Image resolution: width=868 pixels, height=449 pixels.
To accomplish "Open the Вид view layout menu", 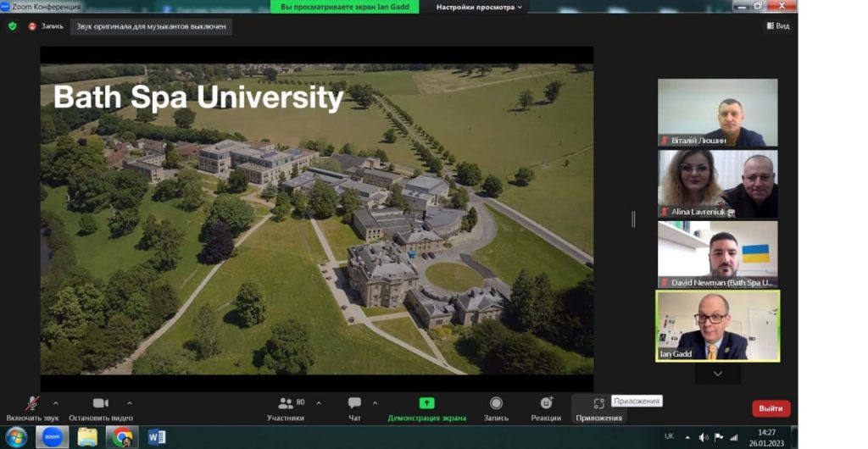I will point(777,26).
